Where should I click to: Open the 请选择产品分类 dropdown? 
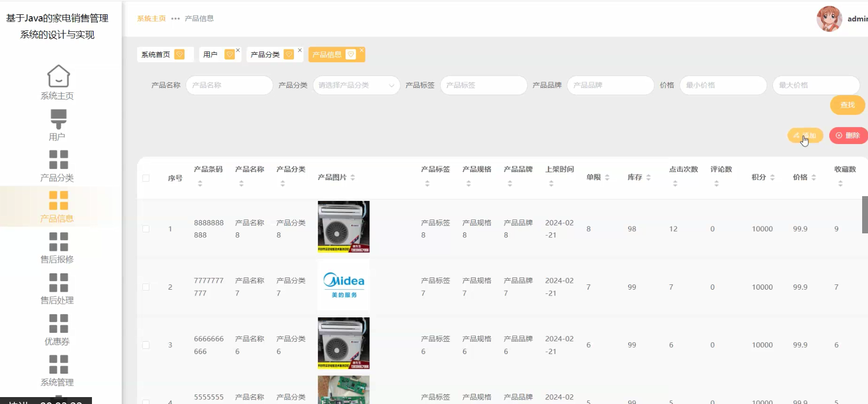(x=356, y=85)
